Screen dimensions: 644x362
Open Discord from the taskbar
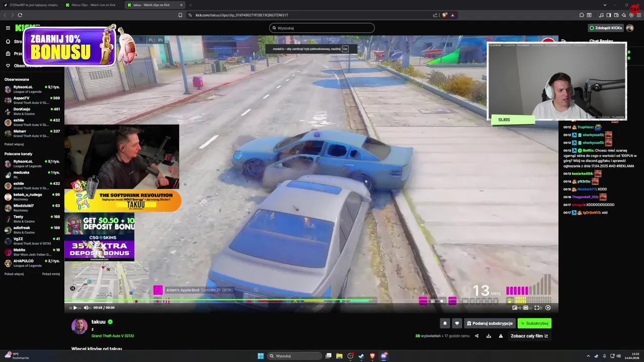coord(383,356)
